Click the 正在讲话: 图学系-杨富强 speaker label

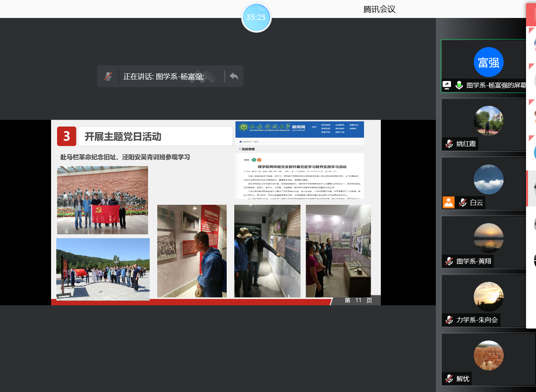tap(164, 77)
